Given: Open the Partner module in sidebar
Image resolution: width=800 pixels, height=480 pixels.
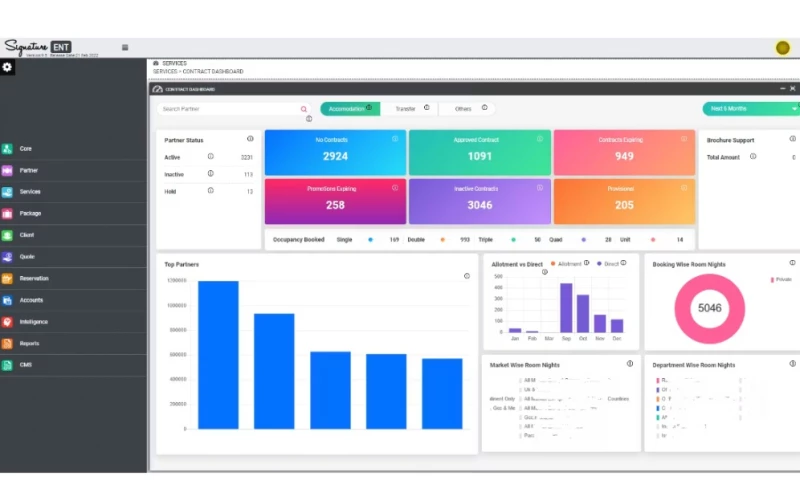Looking at the screenshot, I should [x=73, y=170].
